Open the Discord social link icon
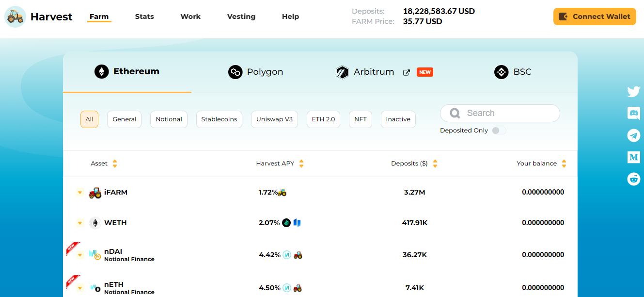 tap(633, 114)
